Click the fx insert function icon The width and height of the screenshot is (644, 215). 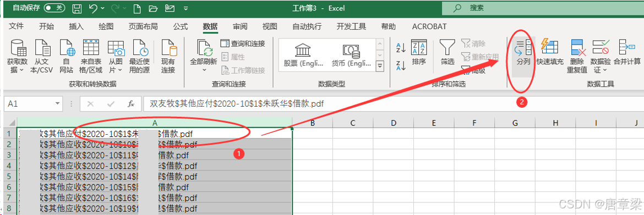(x=131, y=104)
